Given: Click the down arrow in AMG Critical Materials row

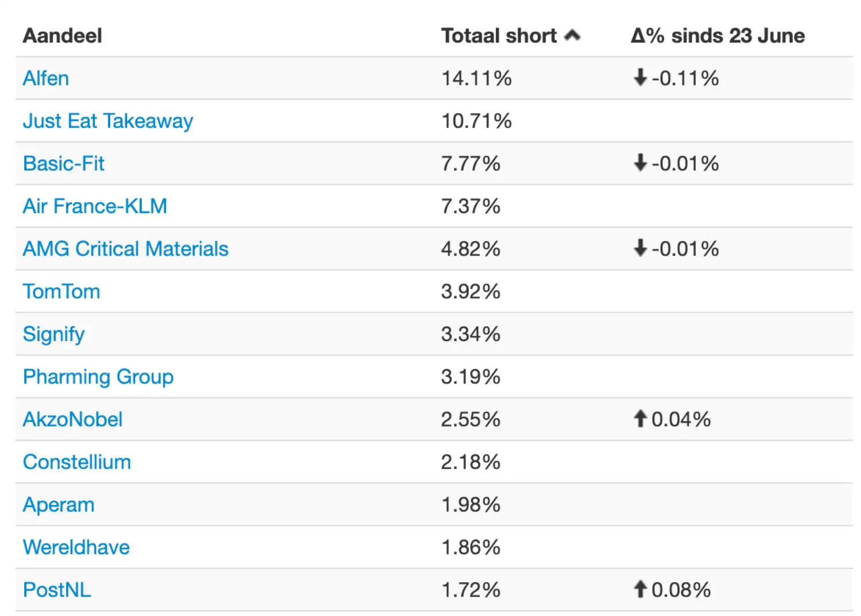Looking at the screenshot, I should [640, 248].
